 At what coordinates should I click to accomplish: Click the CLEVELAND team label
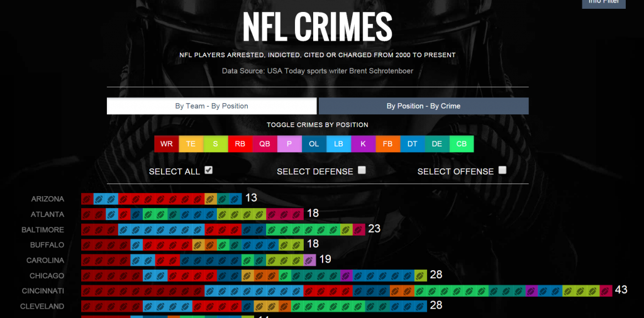(x=42, y=307)
